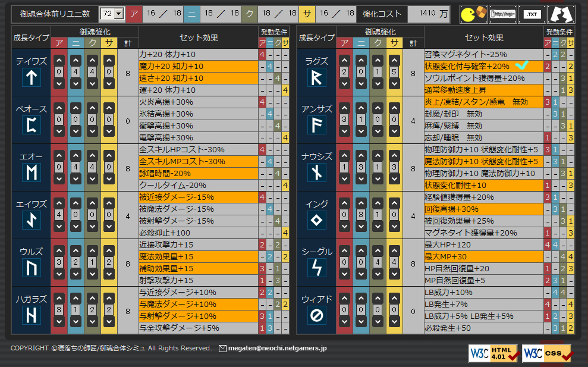Increase エオー ニ value with up arrow
Screen dimensions: 588x367
(x=76, y=155)
